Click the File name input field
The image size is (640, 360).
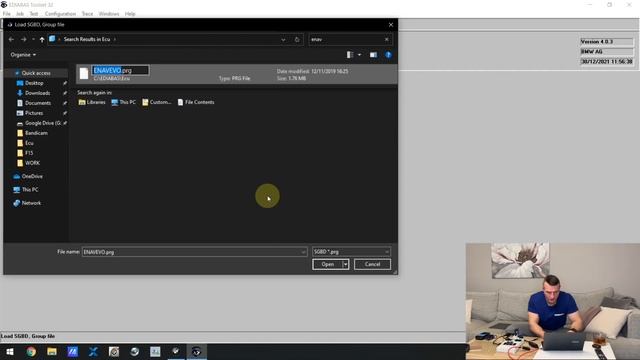click(x=191, y=252)
